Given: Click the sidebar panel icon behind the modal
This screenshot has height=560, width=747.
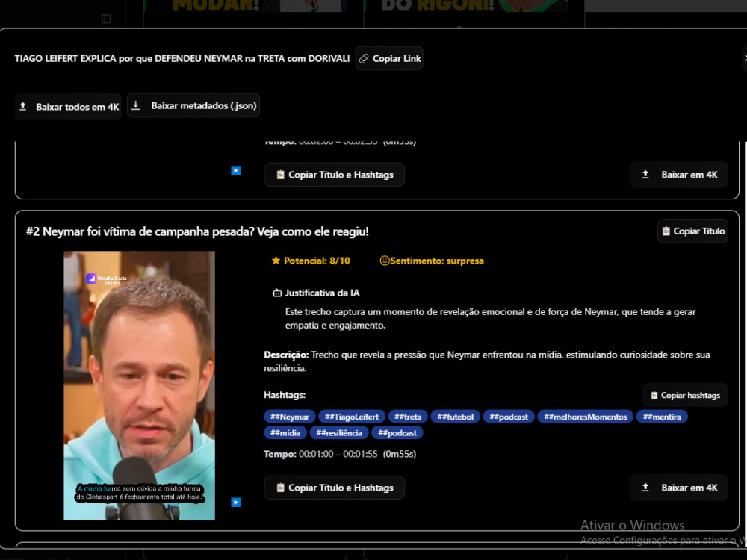Looking at the screenshot, I should tap(106, 19).
